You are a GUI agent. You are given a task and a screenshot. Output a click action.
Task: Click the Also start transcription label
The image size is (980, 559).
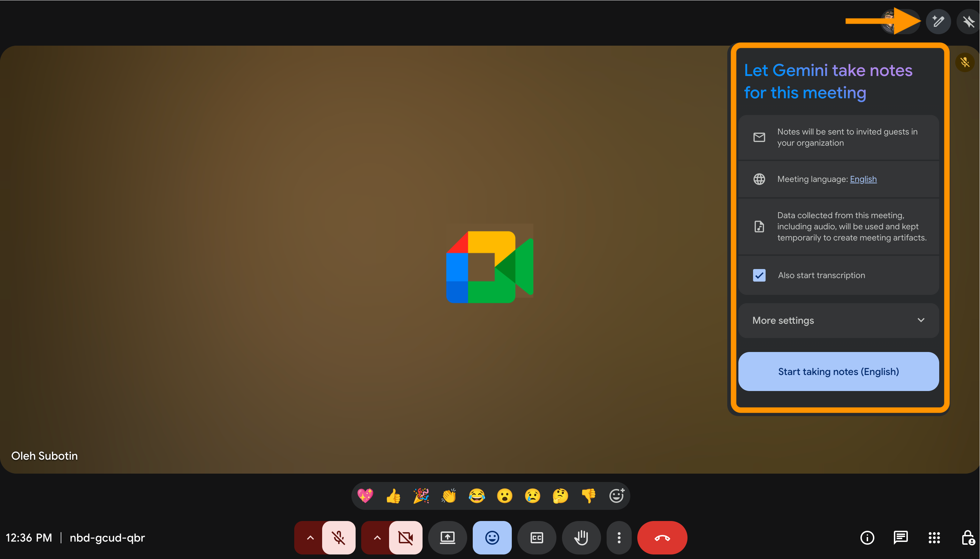[821, 275]
